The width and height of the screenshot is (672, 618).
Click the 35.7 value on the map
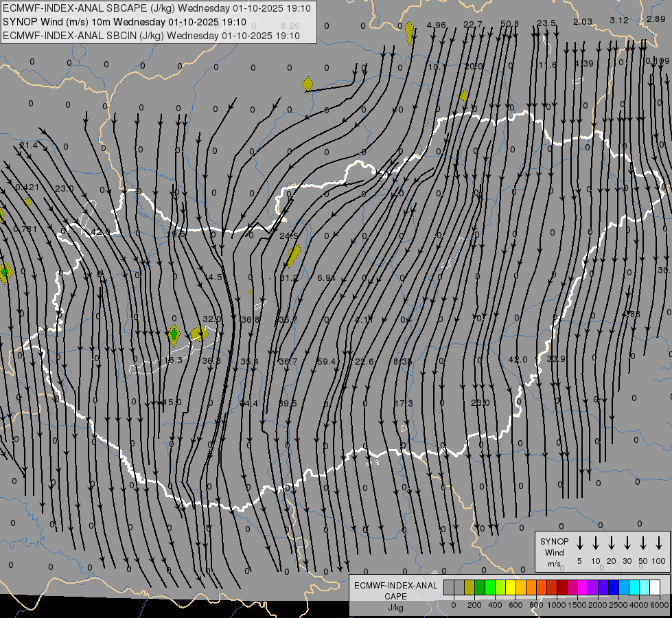[x=288, y=319]
